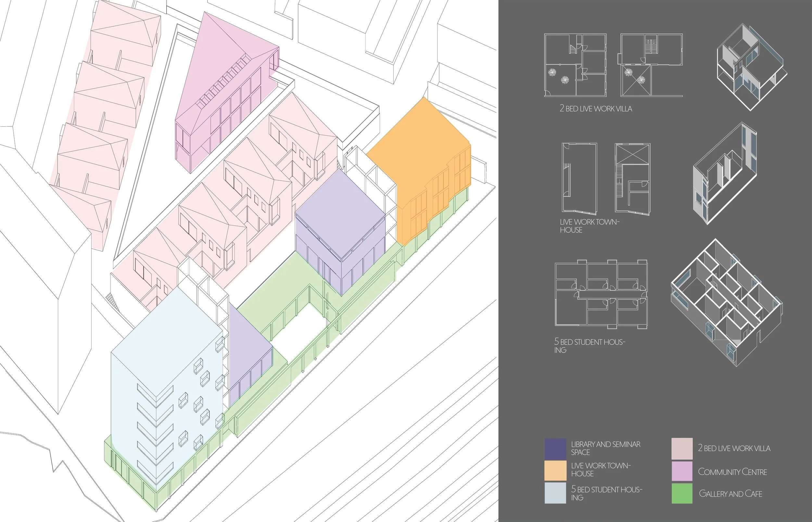Screen dimensions: 812x522
Task: Click the green Gallery and Cafe swatch
Action: (x=682, y=493)
